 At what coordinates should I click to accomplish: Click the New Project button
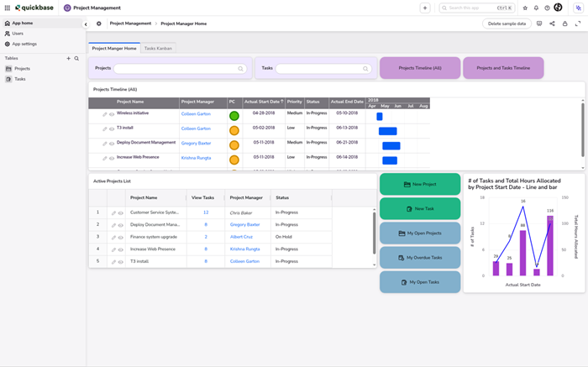click(420, 184)
